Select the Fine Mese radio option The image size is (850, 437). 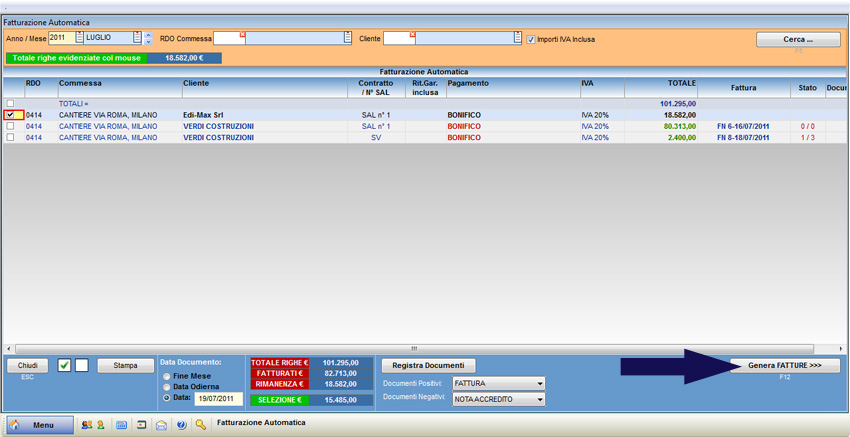[166, 376]
